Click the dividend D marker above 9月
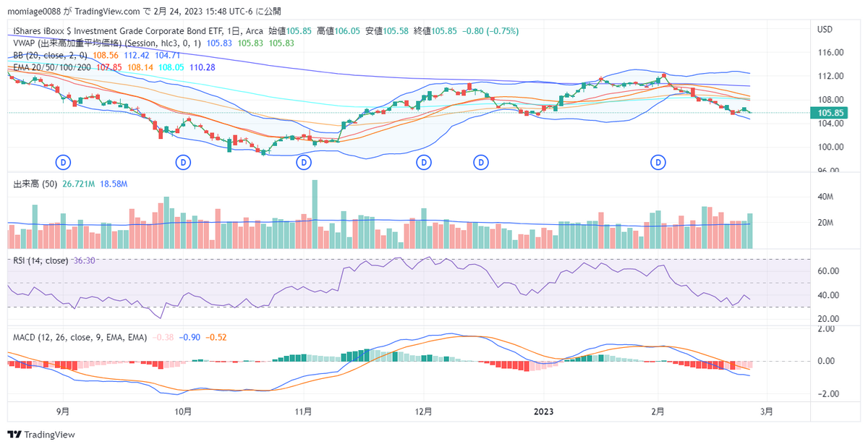868x447 pixels. click(x=64, y=163)
